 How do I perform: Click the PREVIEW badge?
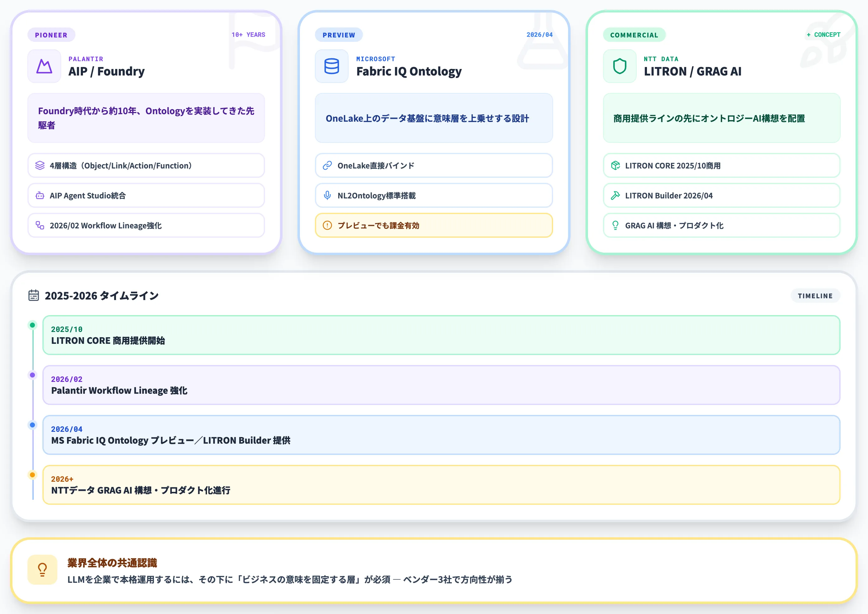tap(338, 35)
